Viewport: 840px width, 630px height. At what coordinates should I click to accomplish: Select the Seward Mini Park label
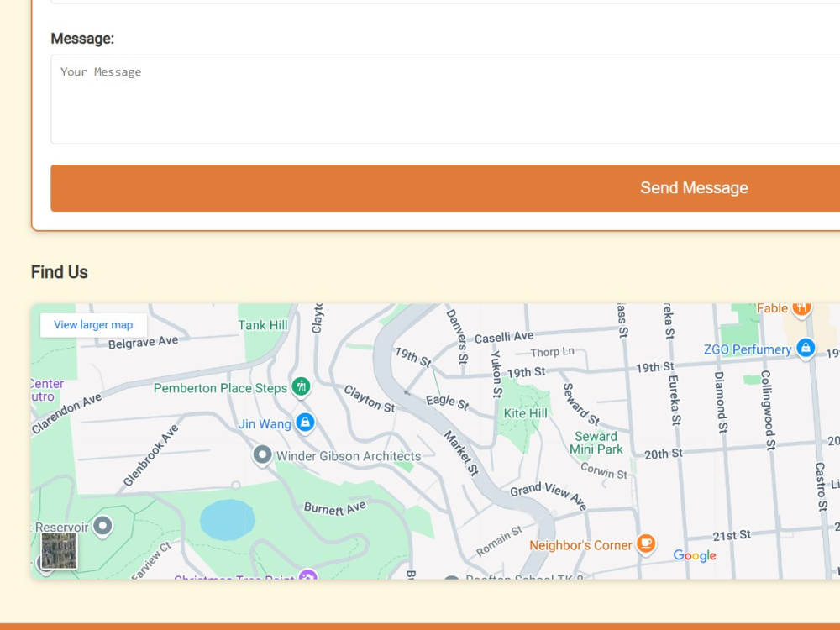pyautogui.click(x=596, y=443)
